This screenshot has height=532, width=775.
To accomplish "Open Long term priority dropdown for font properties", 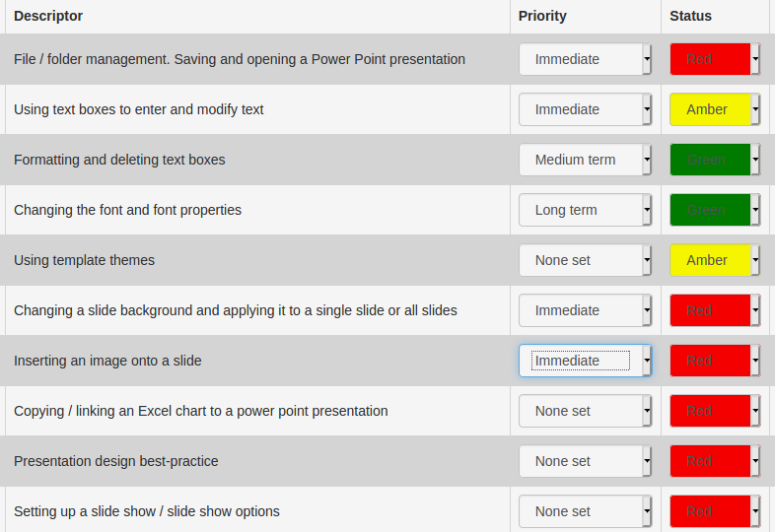I will click(x=586, y=210).
